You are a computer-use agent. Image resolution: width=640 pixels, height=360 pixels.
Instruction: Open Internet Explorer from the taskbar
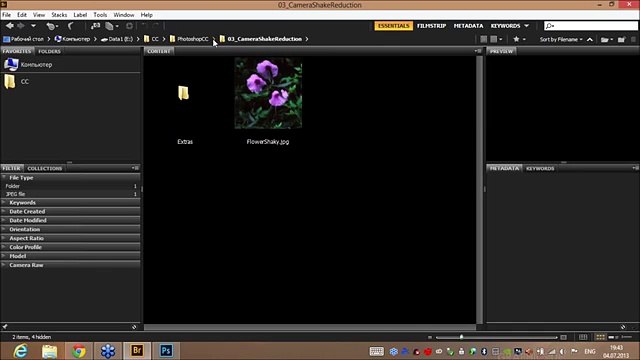click(x=20, y=351)
